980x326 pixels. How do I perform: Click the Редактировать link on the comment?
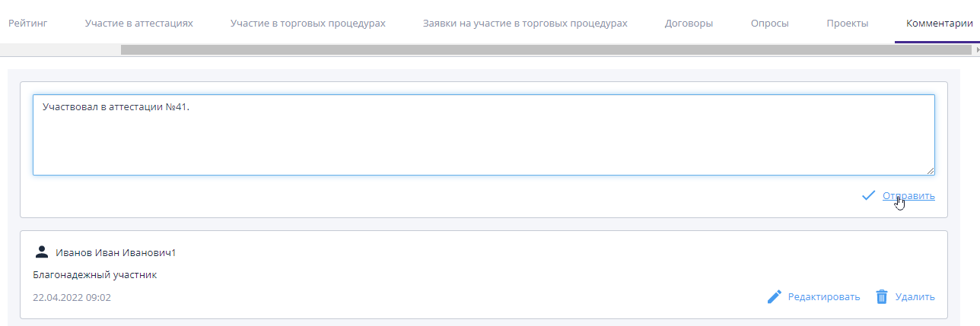[824, 297]
